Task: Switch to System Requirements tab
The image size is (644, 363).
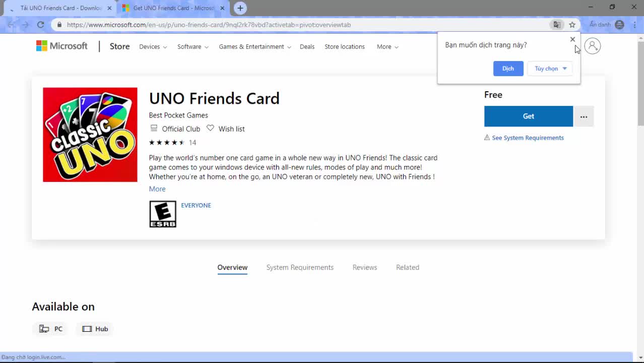Action: click(300, 267)
